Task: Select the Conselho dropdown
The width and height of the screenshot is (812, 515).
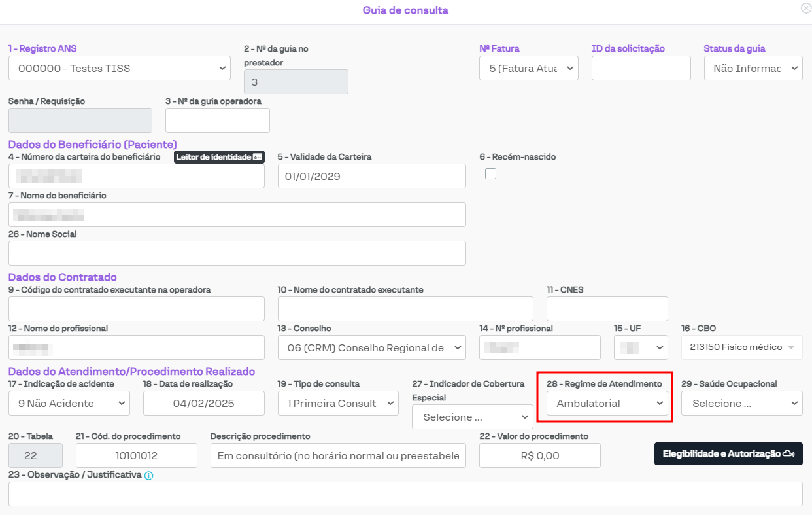Action: tap(371, 347)
